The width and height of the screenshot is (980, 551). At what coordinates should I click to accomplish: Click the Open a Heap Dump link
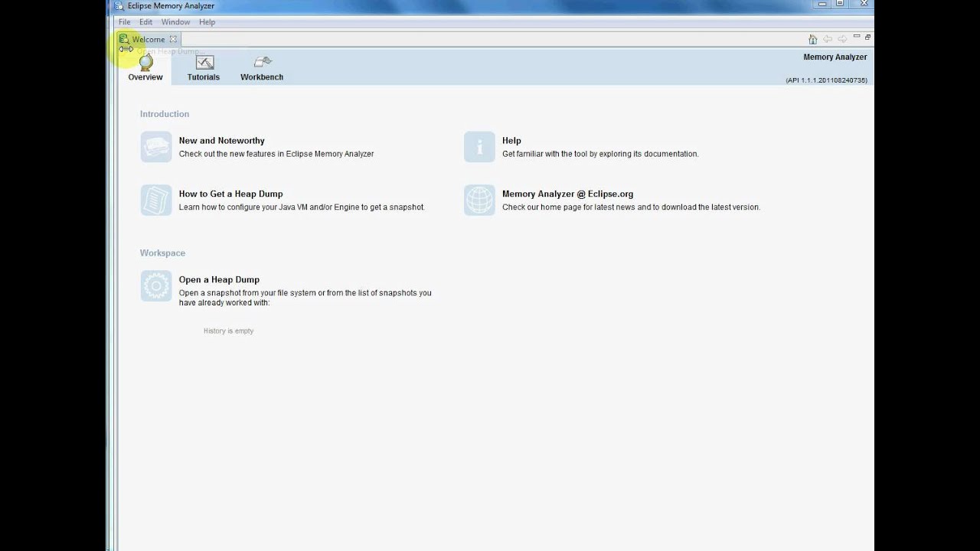(219, 280)
